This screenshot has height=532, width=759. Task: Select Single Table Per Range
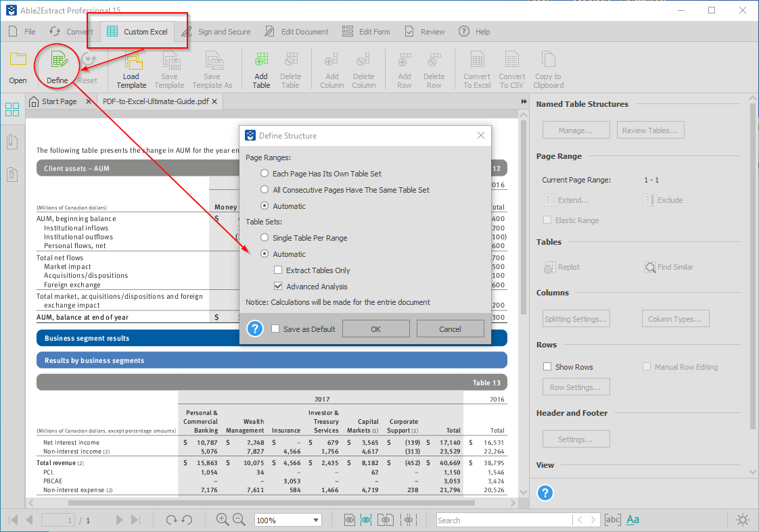click(264, 237)
